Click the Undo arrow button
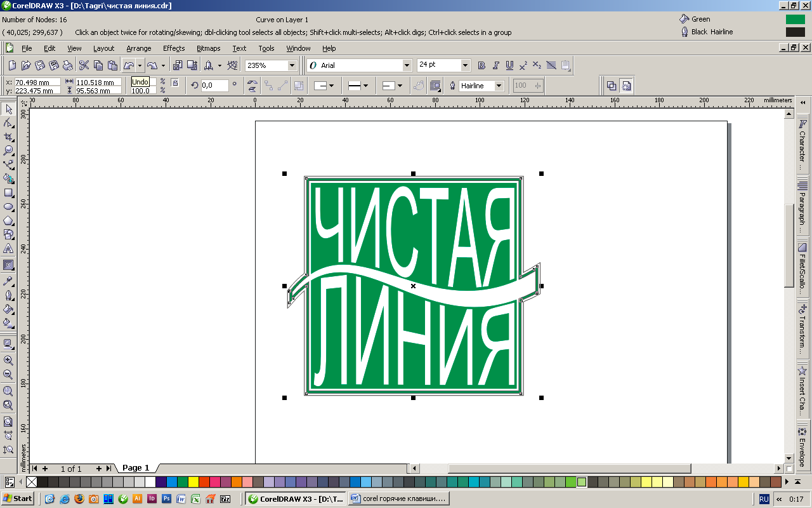 [x=129, y=65]
